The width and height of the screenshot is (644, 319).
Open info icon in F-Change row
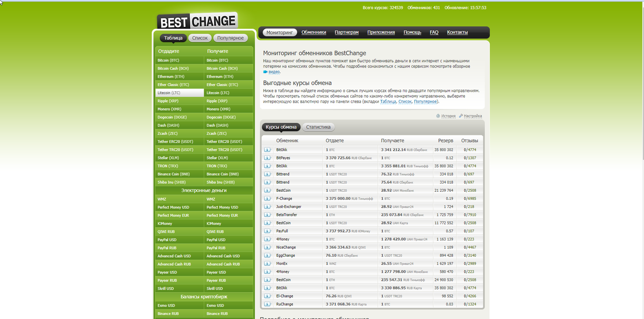pyautogui.click(x=267, y=198)
